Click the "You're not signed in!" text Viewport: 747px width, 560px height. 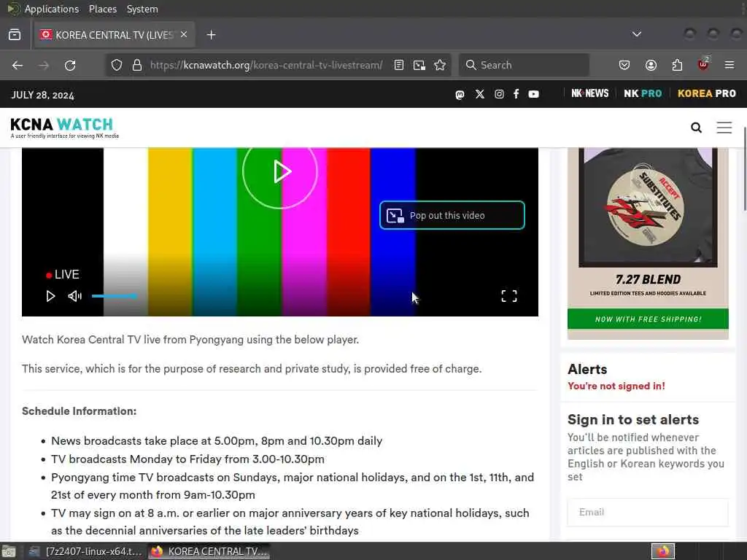tap(616, 386)
